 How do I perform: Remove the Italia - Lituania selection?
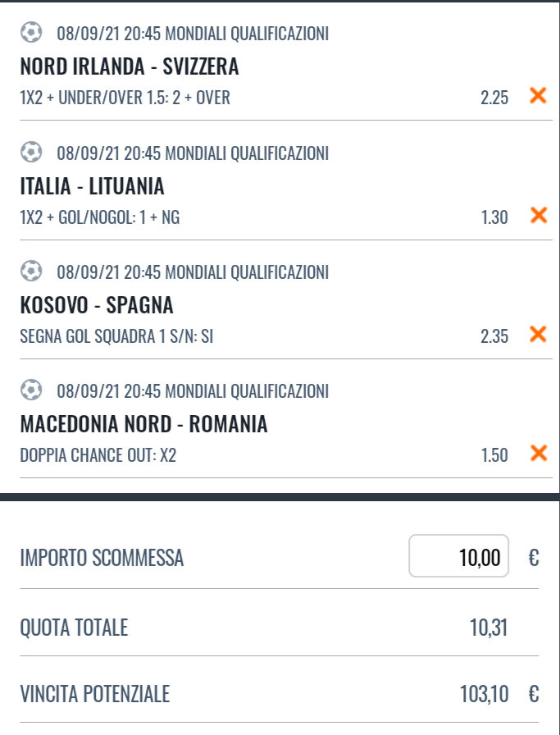click(539, 215)
